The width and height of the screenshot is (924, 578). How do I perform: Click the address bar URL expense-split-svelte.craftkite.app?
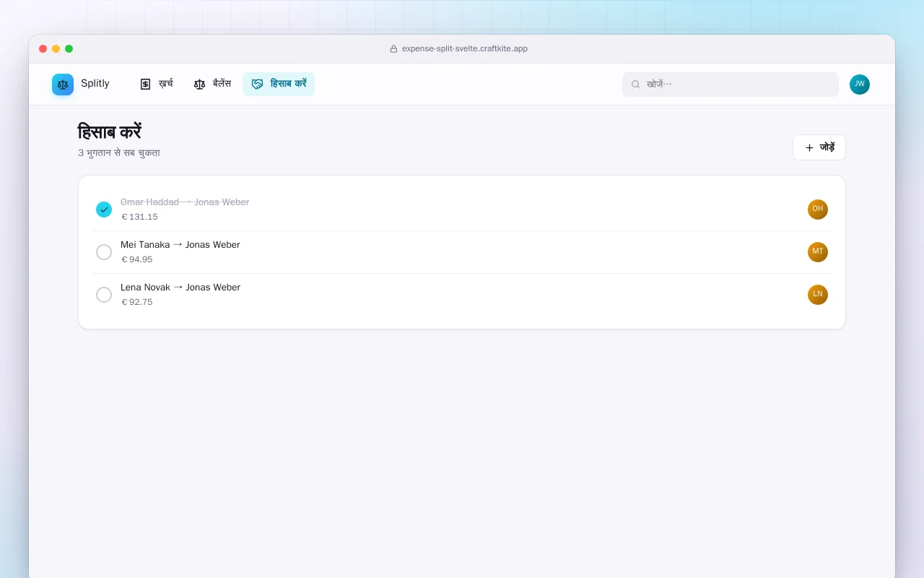(465, 49)
